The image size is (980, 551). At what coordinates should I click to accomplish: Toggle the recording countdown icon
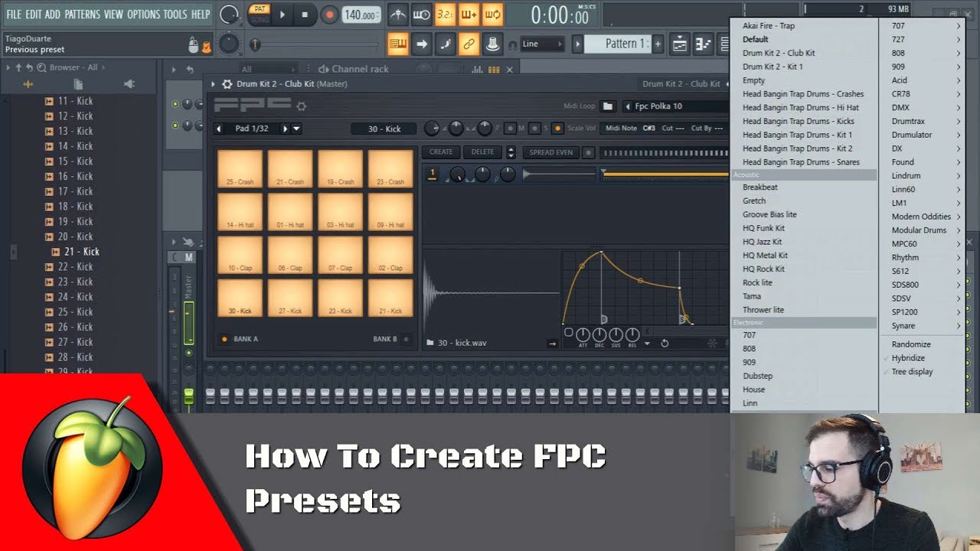point(444,15)
